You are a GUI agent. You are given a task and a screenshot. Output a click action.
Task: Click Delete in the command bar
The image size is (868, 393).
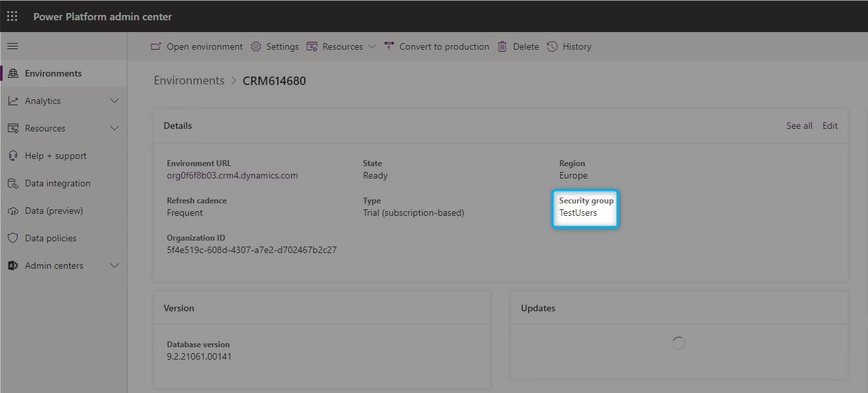518,46
